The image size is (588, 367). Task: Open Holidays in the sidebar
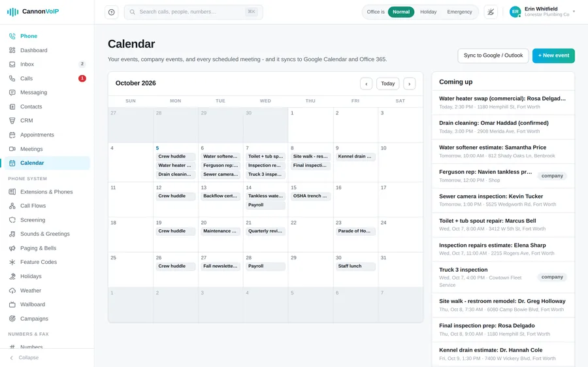point(47,276)
